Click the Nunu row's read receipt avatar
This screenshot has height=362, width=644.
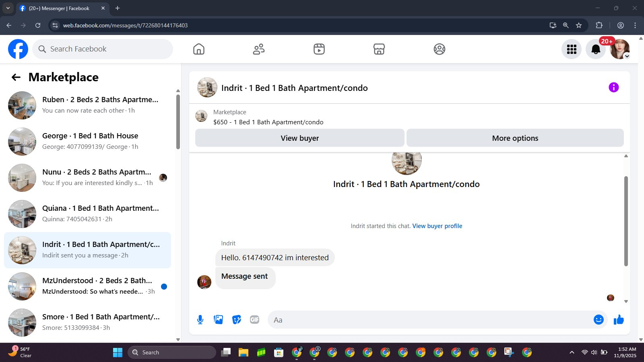click(163, 178)
